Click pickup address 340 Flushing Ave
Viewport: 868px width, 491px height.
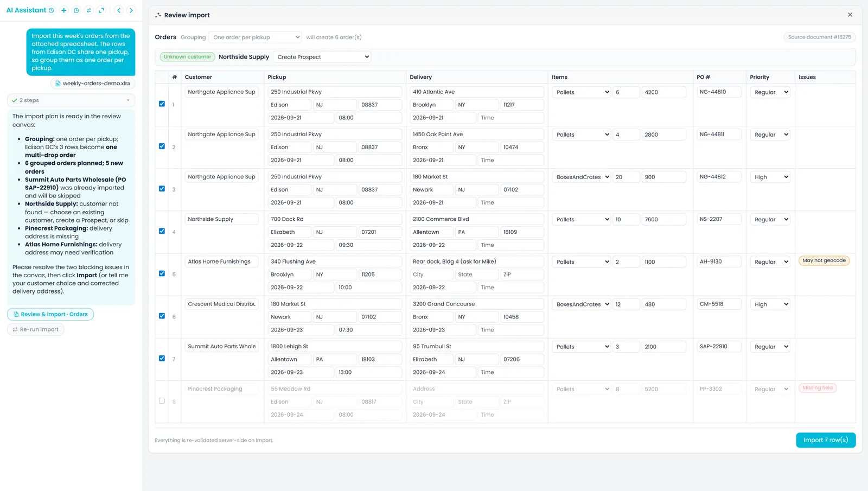[335, 262]
